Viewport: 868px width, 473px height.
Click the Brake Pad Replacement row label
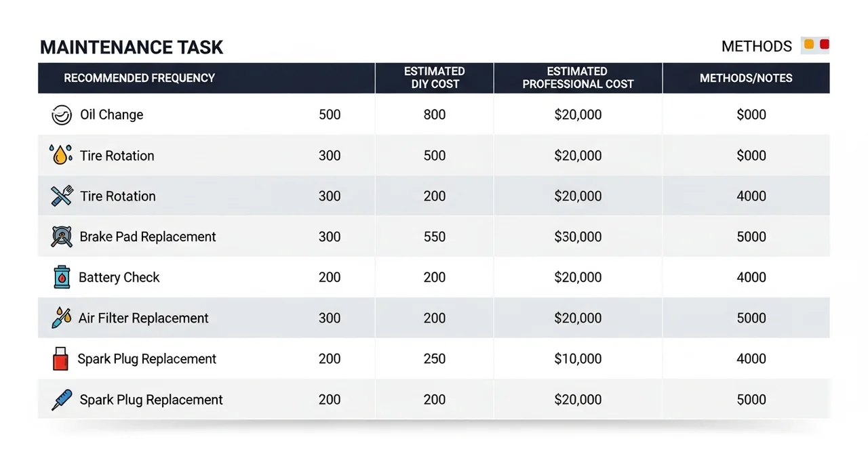point(148,236)
